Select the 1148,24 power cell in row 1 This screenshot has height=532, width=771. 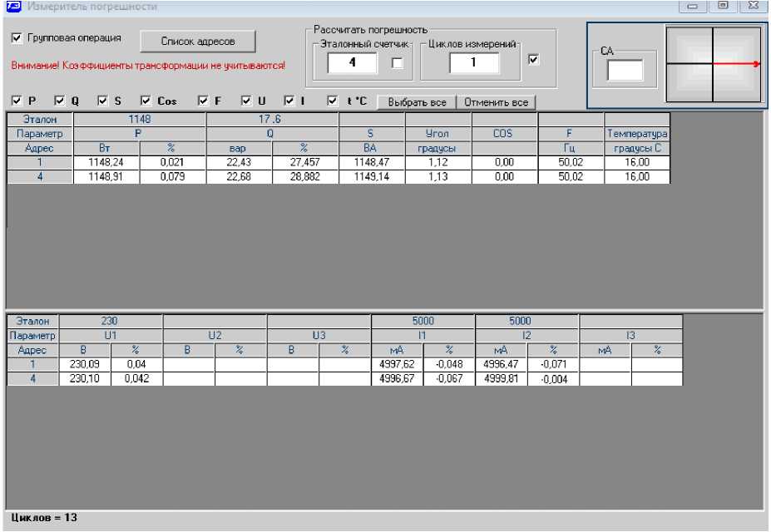point(106,163)
